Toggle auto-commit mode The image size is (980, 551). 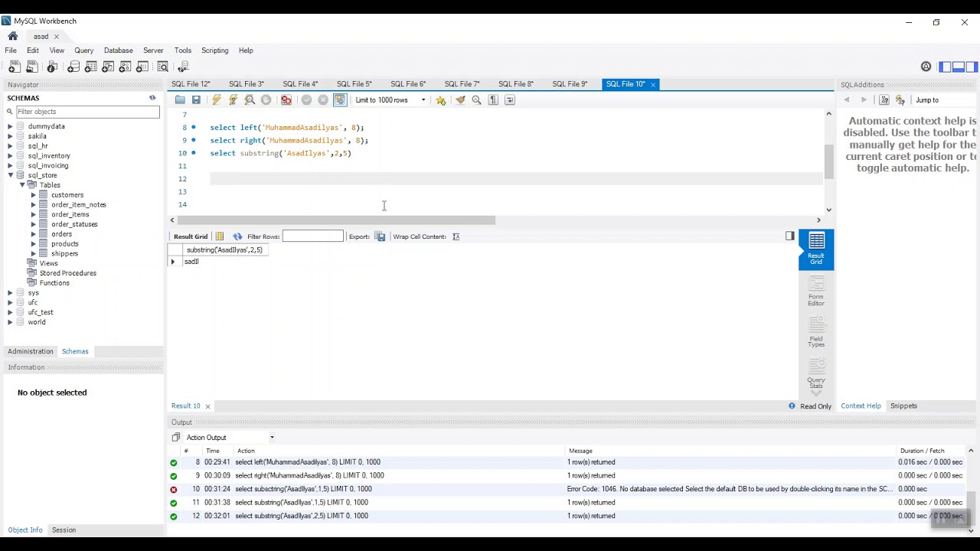point(340,100)
